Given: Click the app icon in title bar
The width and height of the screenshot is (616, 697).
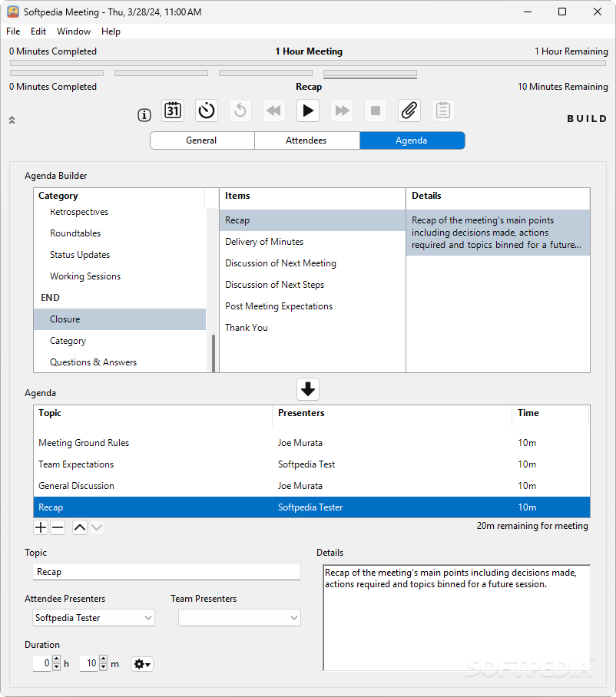Looking at the screenshot, I should 13,12.
